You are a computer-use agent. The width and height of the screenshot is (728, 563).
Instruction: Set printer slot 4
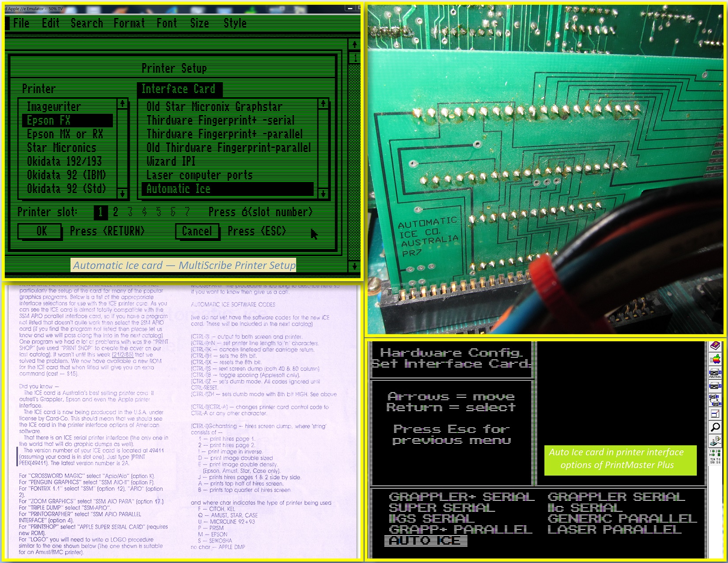click(x=144, y=212)
